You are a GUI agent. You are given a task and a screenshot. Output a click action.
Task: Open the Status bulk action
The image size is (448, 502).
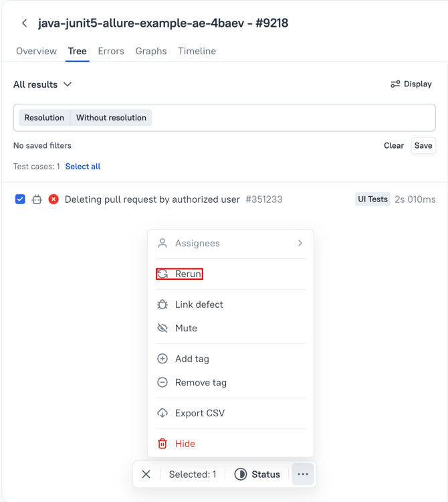pos(257,475)
